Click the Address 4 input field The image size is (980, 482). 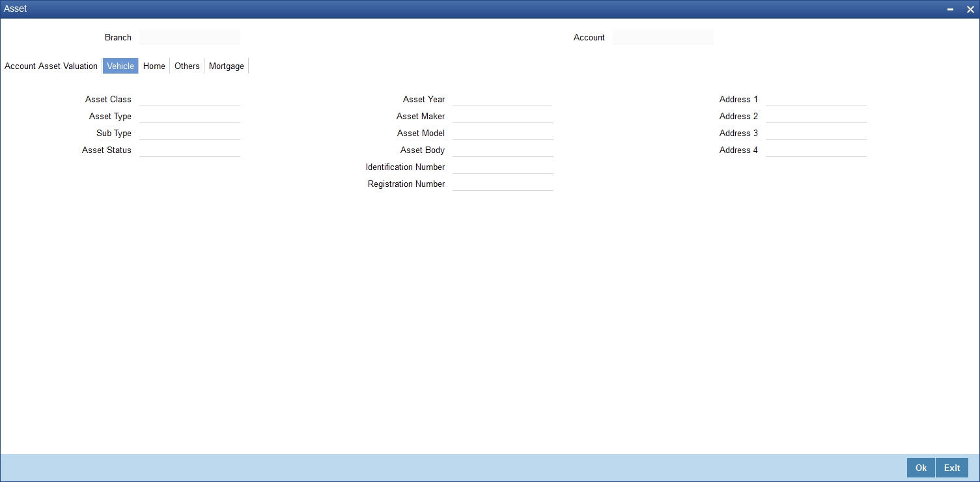(x=816, y=150)
